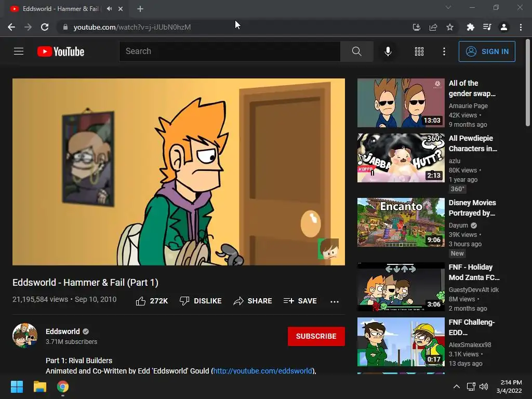Click the Amaurie Page channel name
Image resolution: width=532 pixels, height=399 pixels.
(468, 106)
